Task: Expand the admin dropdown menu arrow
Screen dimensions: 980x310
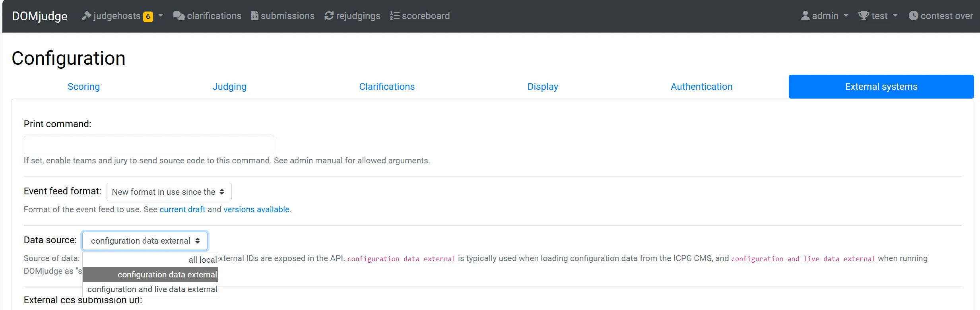Action: pos(846,16)
